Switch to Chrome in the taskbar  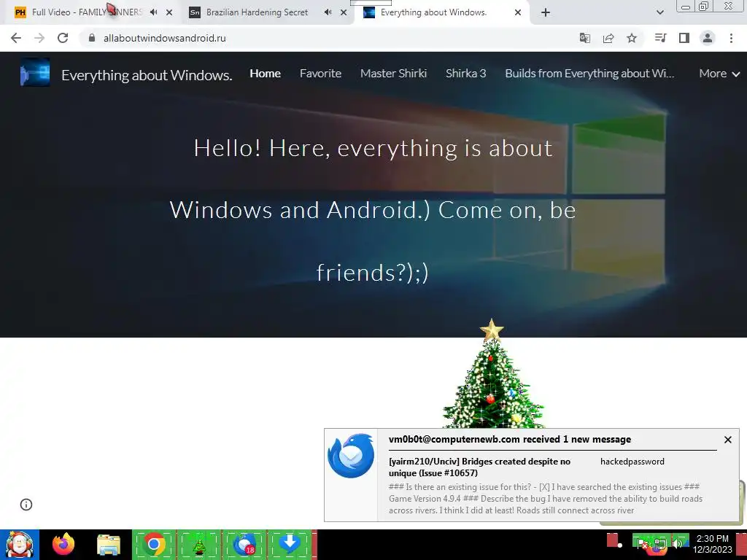pyautogui.click(x=154, y=544)
